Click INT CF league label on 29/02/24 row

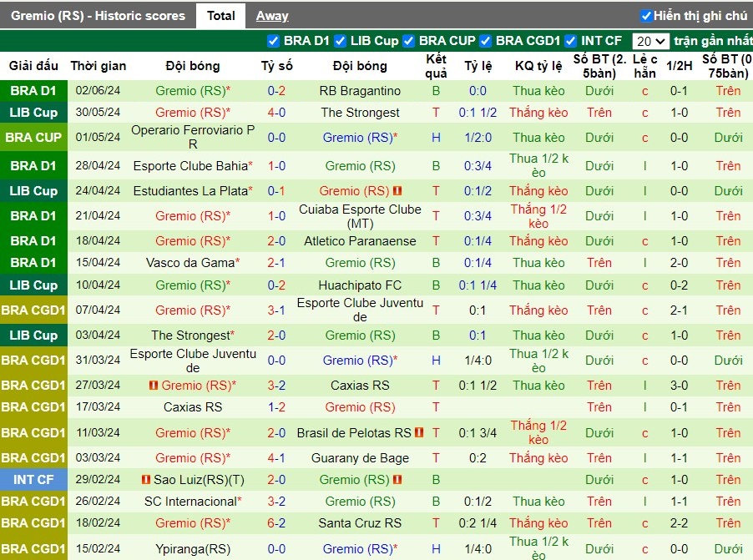(x=33, y=479)
